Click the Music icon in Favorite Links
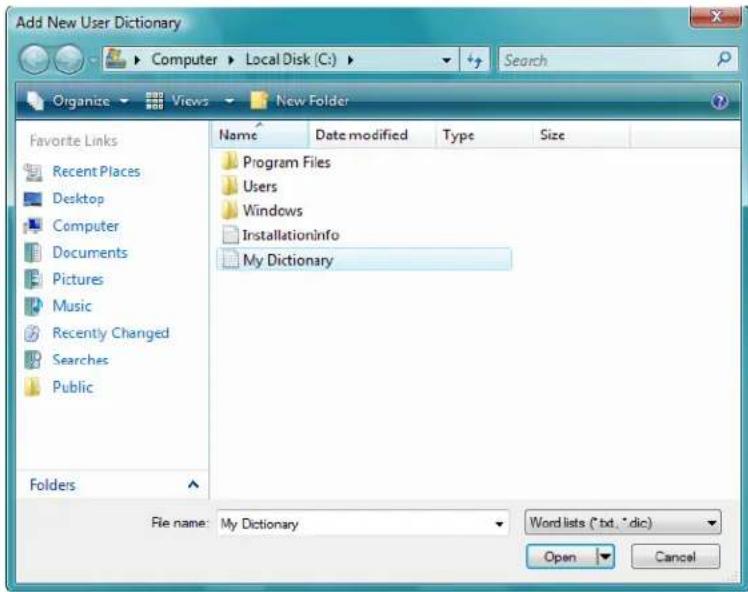This screenshot has width=748, height=592. (33, 306)
